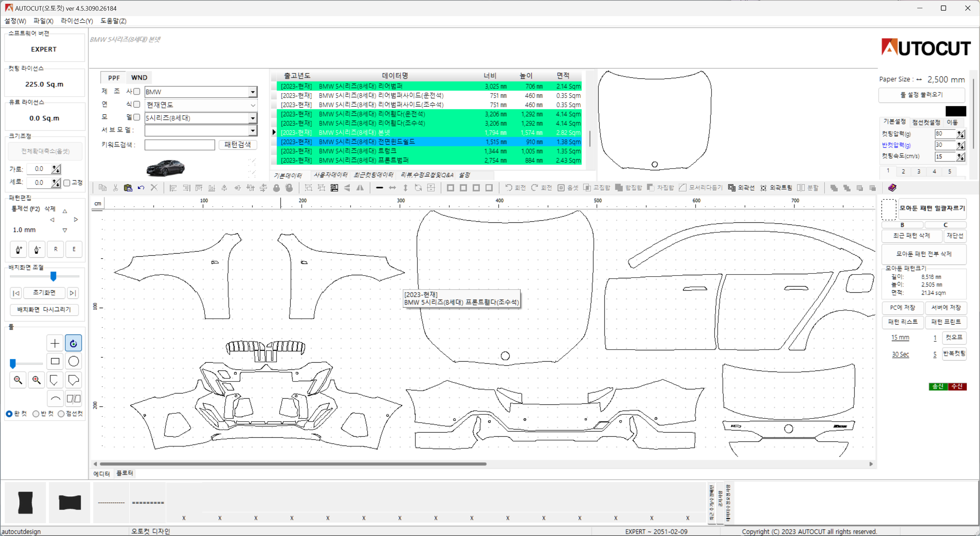Click the zoom in magnifier
980x536 pixels.
point(37,380)
